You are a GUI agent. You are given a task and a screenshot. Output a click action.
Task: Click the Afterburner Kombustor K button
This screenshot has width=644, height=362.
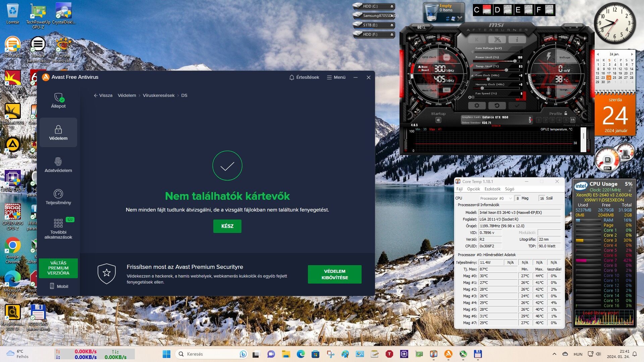477,40
